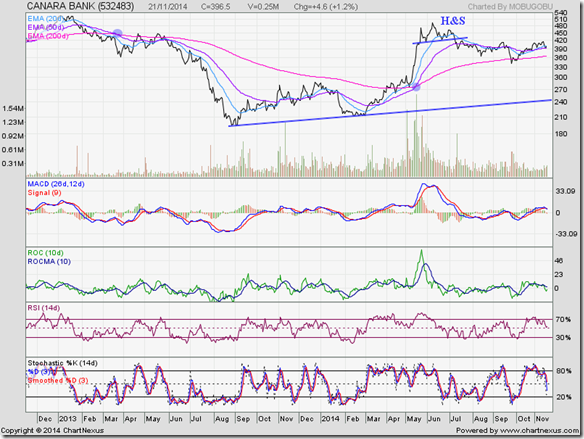This screenshot has height=439, width=584.
Task: Click the MACD (26d,12d) legend label
Action: click(56, 184)
